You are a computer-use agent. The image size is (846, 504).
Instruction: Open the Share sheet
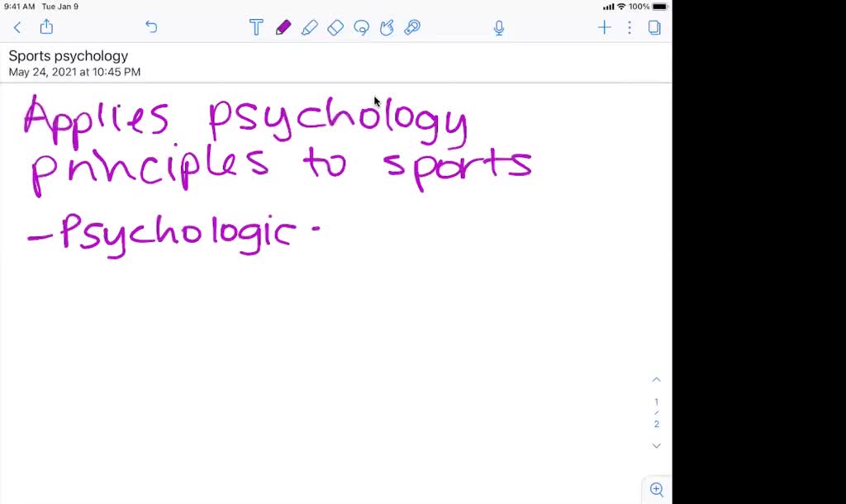tap(46, 26)
